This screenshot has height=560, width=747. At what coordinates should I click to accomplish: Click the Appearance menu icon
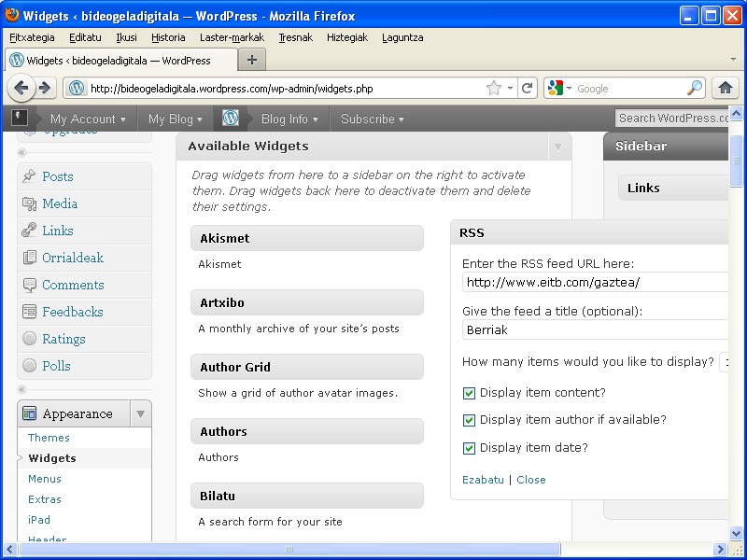[29, 413]
